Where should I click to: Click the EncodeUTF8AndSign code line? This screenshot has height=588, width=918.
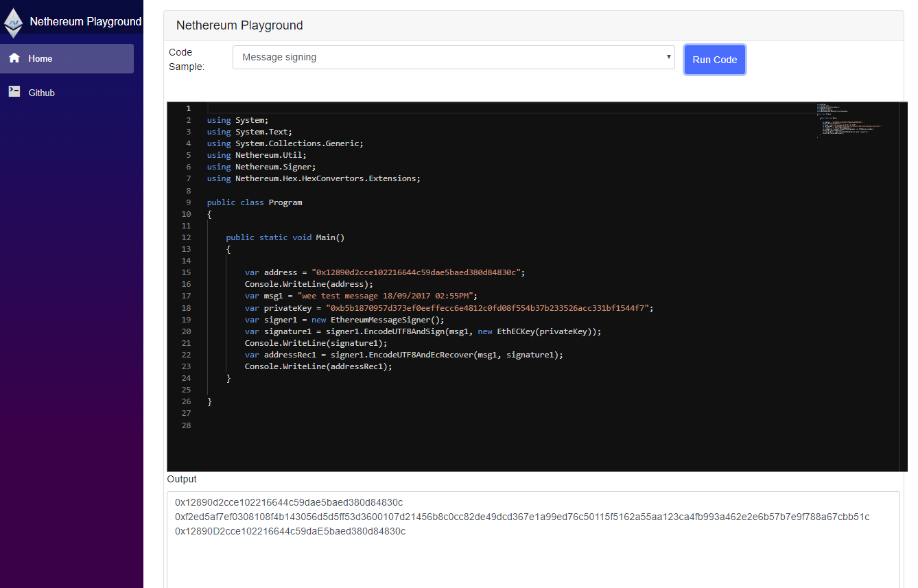(423, 331)
